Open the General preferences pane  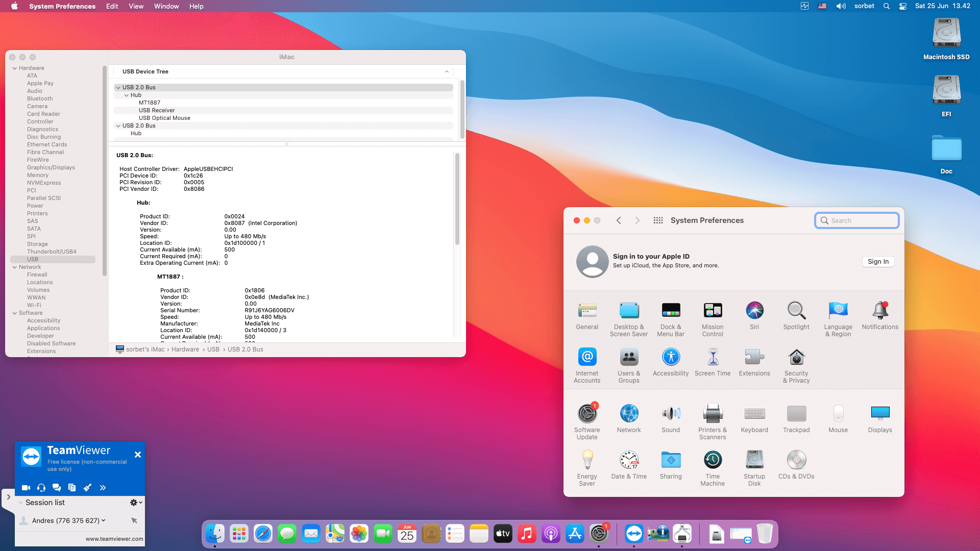click(587, 316)
